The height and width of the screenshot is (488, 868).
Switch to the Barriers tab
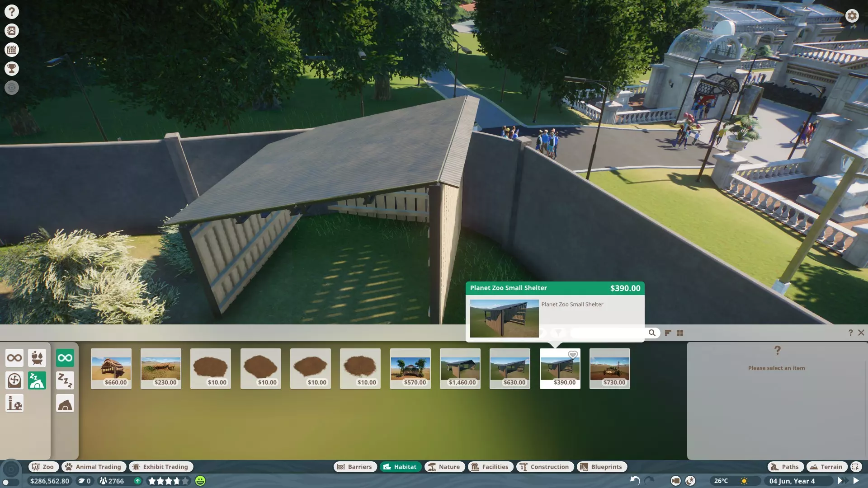click(355, 467)
